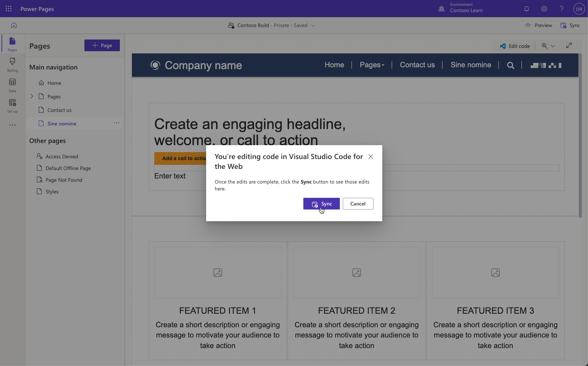Open the notifications bell

coord(526,8)
